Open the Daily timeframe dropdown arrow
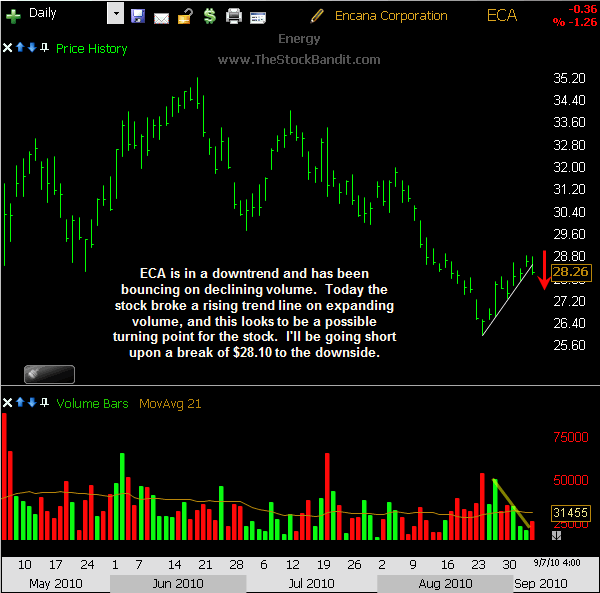Screen dimensions: 600x593 (x=115, y=15)
